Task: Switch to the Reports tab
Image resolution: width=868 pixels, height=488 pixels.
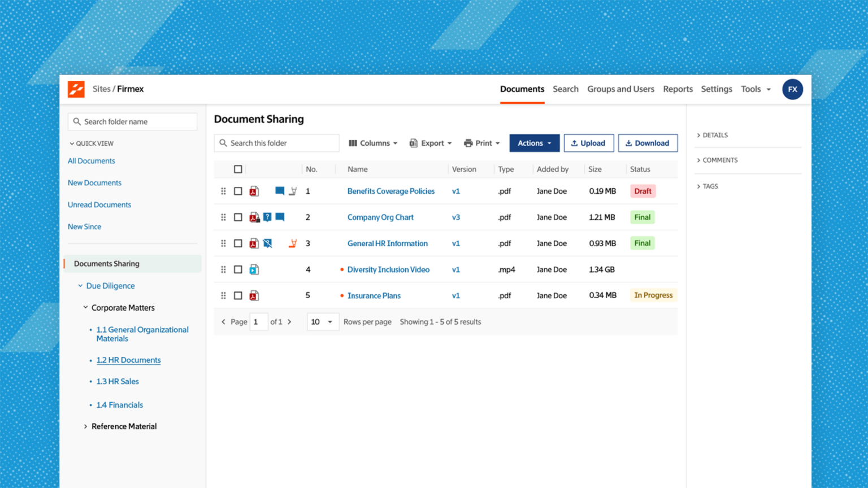Action: (678, 89)
